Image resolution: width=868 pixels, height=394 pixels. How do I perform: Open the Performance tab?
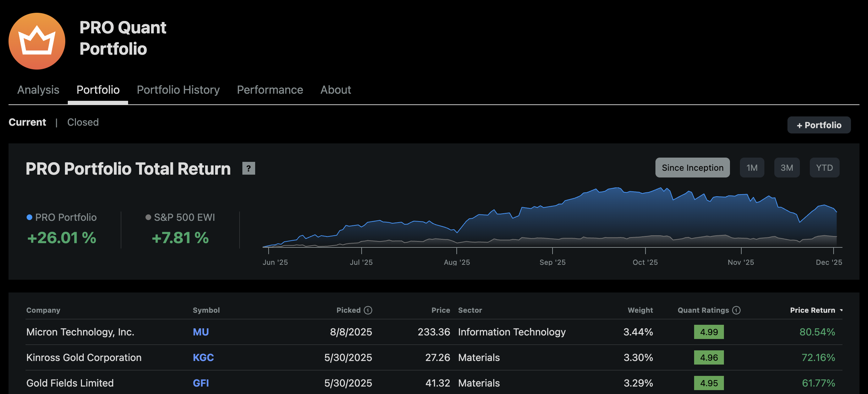[x=270, y=90]
